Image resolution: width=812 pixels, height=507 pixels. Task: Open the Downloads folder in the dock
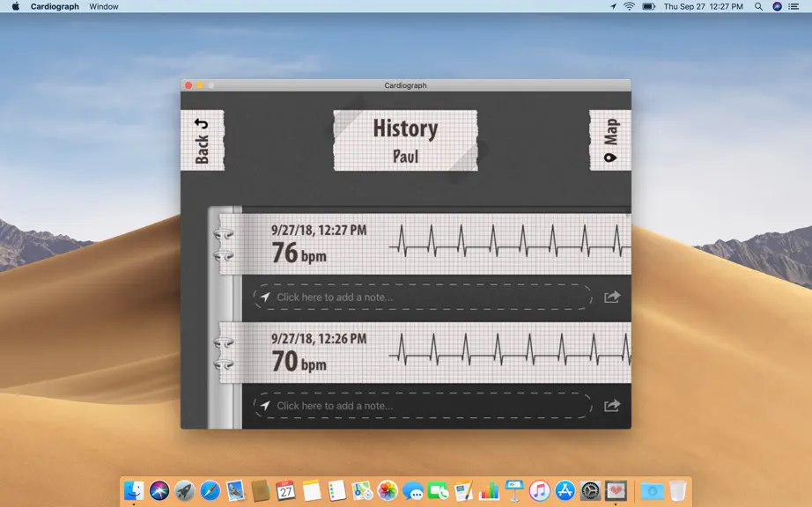[652, 490]
